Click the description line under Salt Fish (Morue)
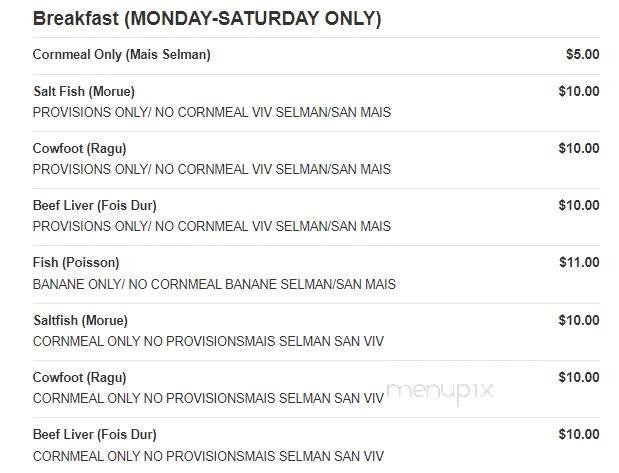619x473 pixels. (x=211, y=112)
